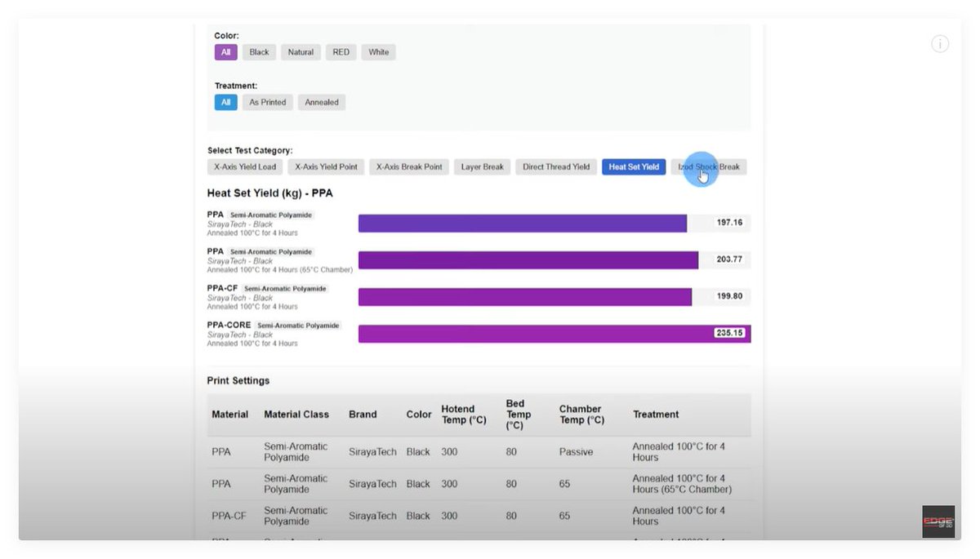Click the Heat Set Yield (kg) - PPA heading
Viewport: 980px width, 559px height.
[x=270, y=193]
